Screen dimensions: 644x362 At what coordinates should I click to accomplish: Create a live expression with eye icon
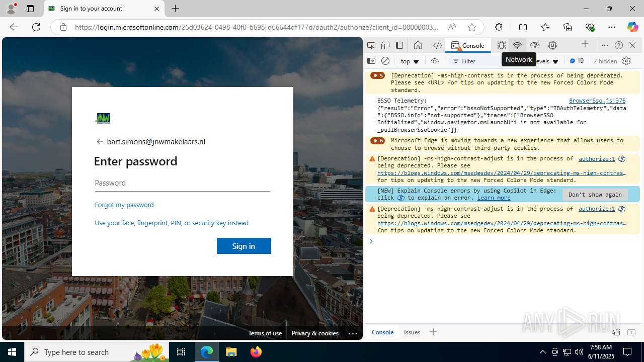[x=435, y=61]
